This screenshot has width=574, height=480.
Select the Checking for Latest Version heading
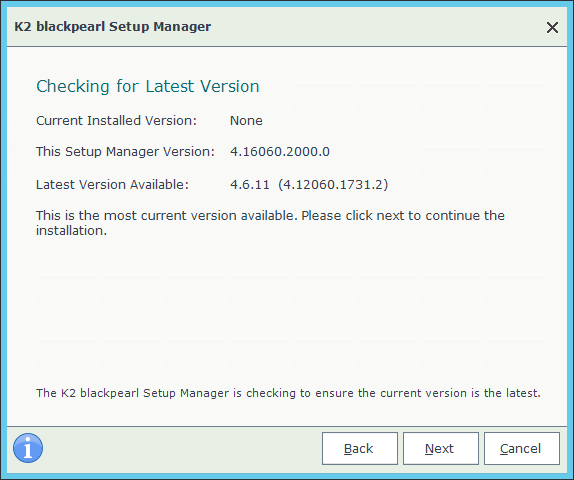pos(148,86)
